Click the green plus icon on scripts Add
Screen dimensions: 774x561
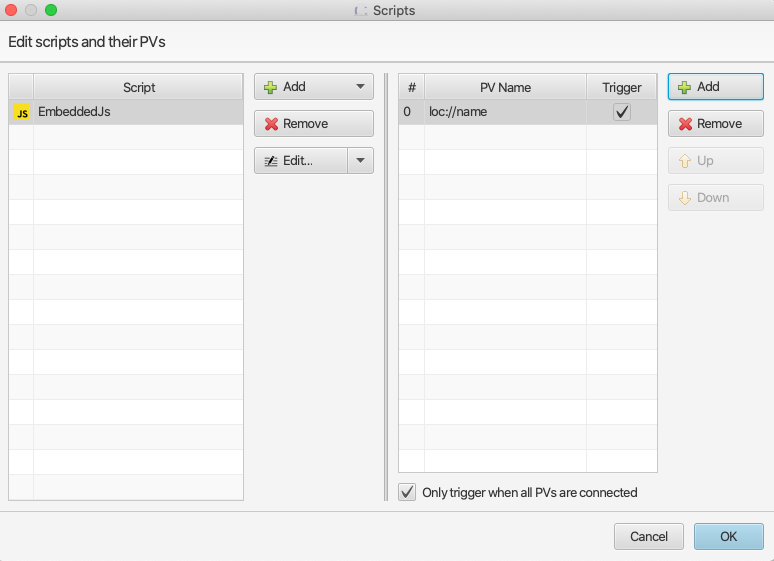click(x=270, y=87)
